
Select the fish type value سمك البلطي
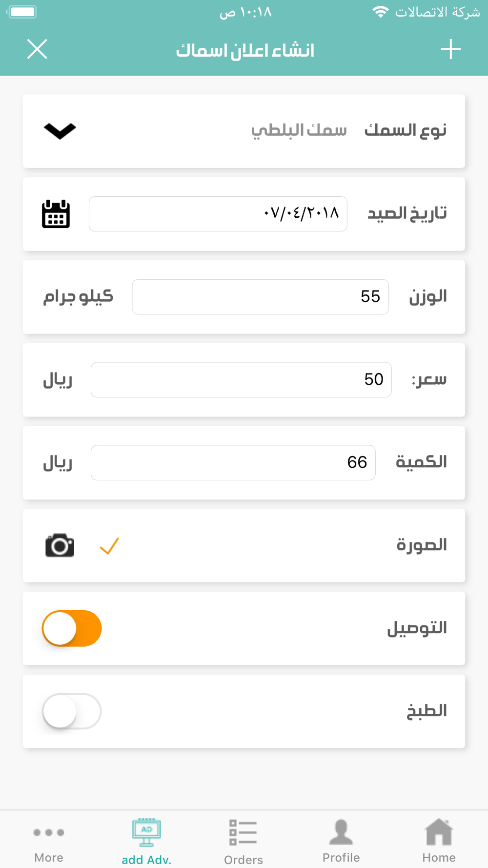pos(299,130)
